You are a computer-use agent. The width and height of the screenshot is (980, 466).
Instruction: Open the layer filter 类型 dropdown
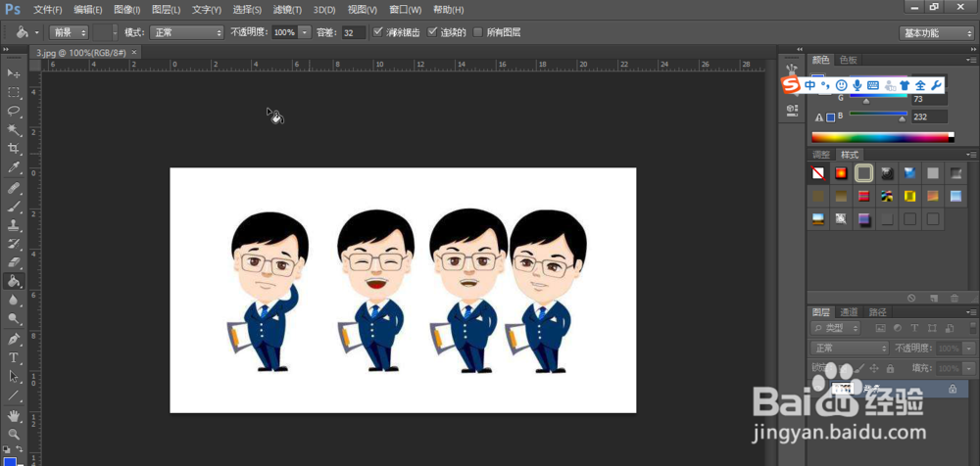[x=835, y=327]
